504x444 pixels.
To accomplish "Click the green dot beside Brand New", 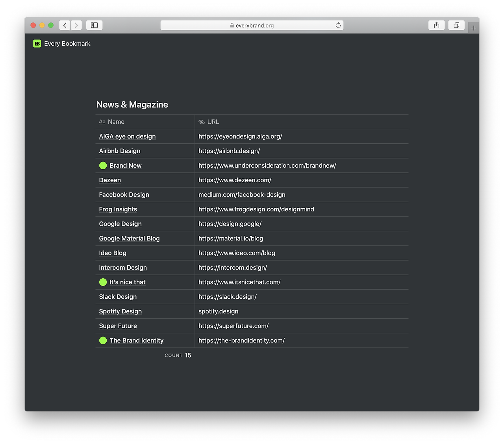I will click(103, 166).
